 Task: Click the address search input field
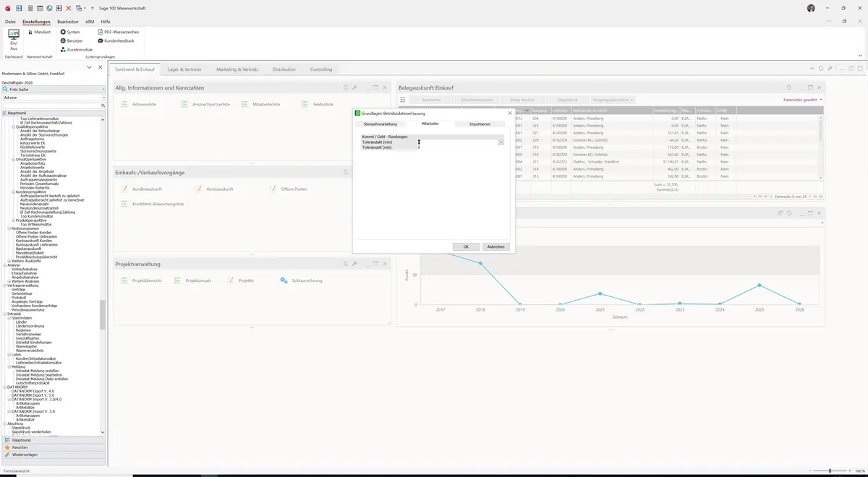tap(51, 104)
